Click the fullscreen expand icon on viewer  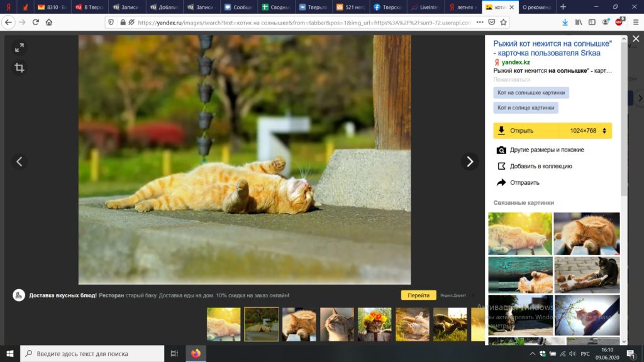19,48
